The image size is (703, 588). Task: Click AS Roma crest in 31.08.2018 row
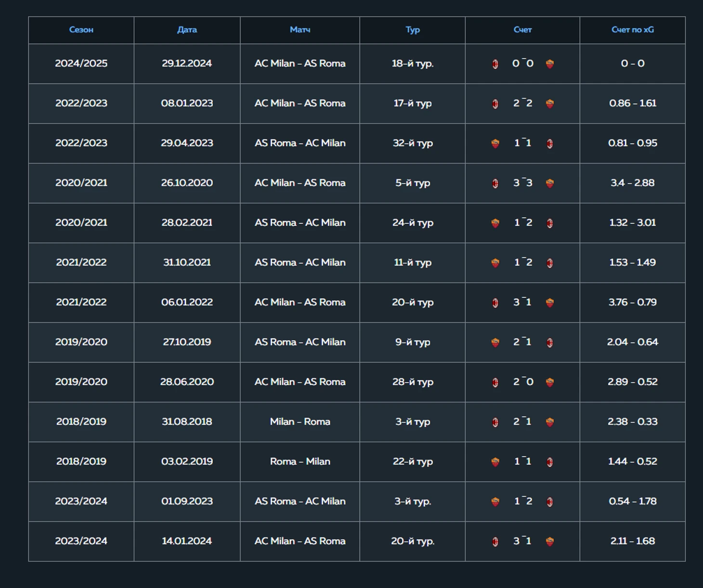pyautogui.click(x=549, y=422)
